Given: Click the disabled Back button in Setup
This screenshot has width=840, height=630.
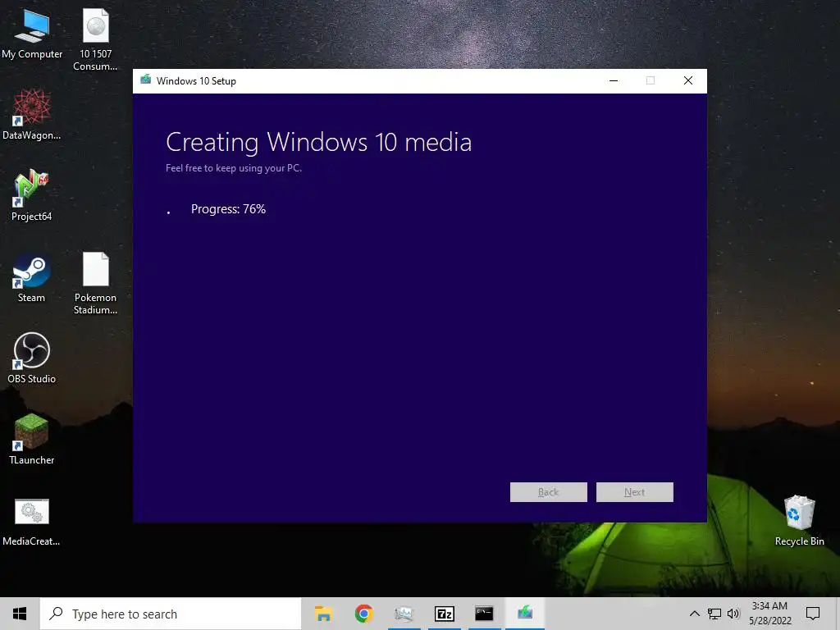Looking at the screenshot, I should tap(549, 492).
